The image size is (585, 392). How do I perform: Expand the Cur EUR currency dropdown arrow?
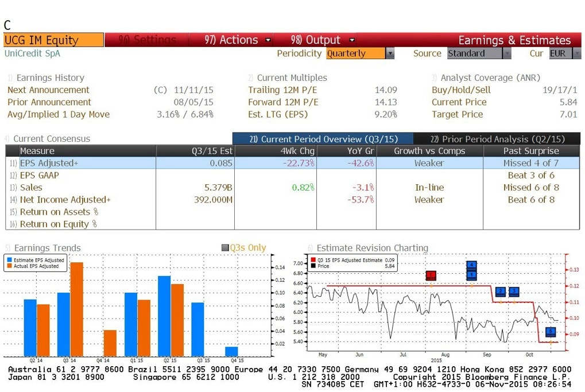tap(577, 53)
